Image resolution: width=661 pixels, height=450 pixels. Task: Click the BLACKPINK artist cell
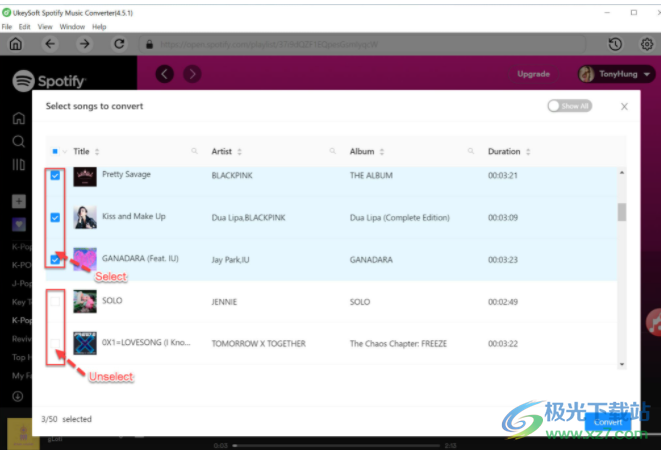tap(232, 176)
